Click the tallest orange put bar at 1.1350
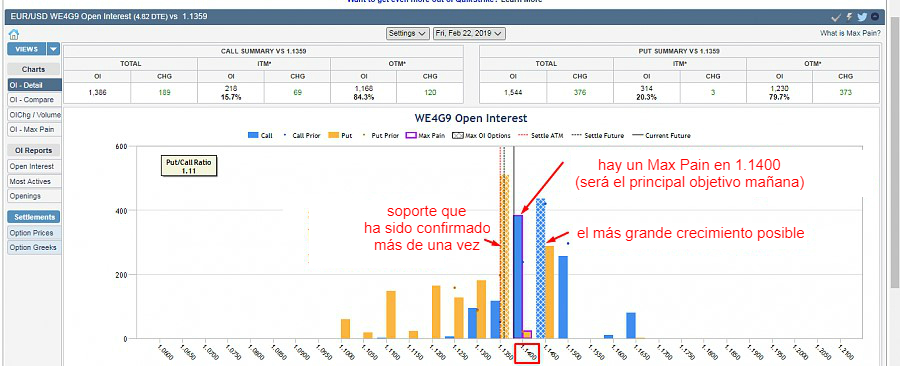The width and height of the screenshot is (900, 366). point(505,256)
